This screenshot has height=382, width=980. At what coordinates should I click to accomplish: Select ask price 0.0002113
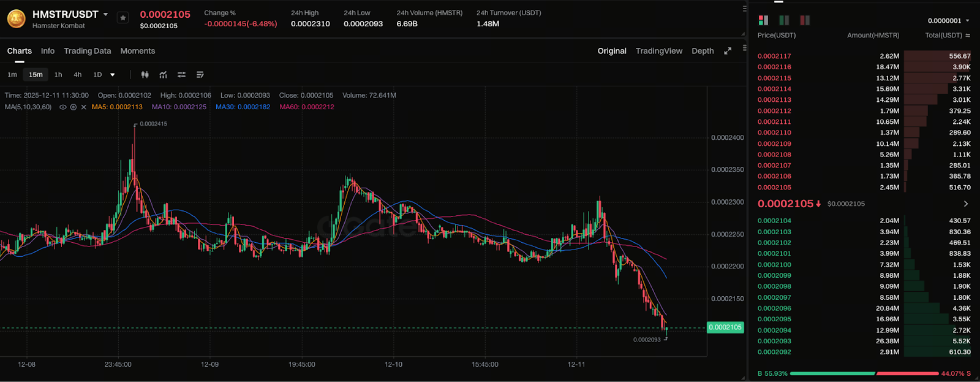click(x=774, y=99)
